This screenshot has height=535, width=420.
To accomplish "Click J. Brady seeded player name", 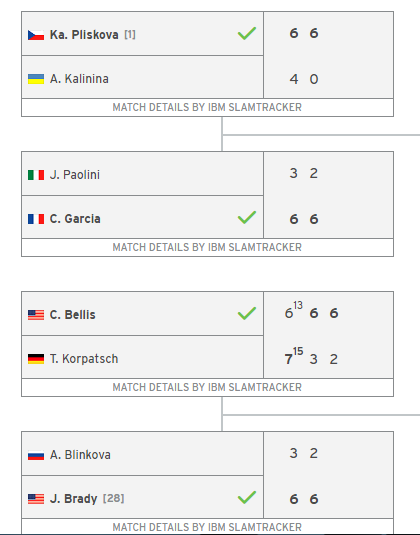I will pyautogui.click(x=73, y=499).
